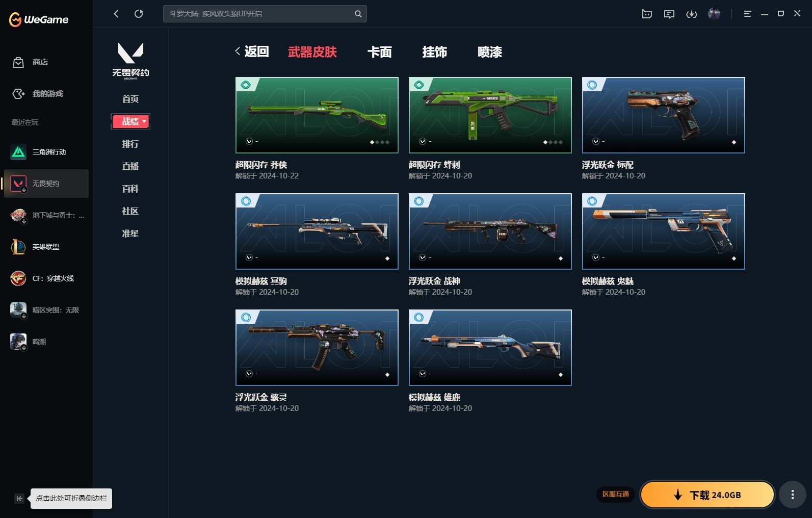Click 返回 back chevron link

[x=252, y=51]
